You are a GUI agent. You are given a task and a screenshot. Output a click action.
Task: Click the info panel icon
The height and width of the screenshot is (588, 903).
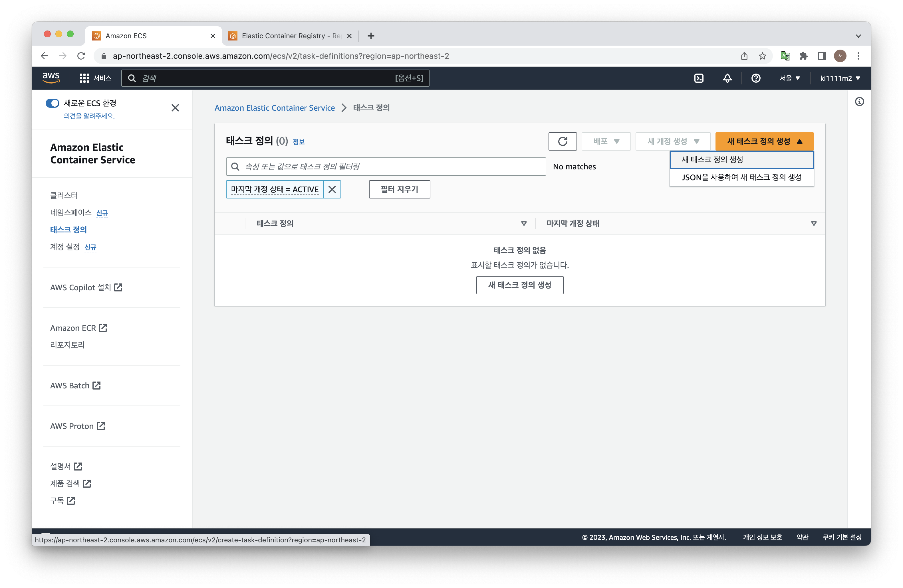coord(859,102)
